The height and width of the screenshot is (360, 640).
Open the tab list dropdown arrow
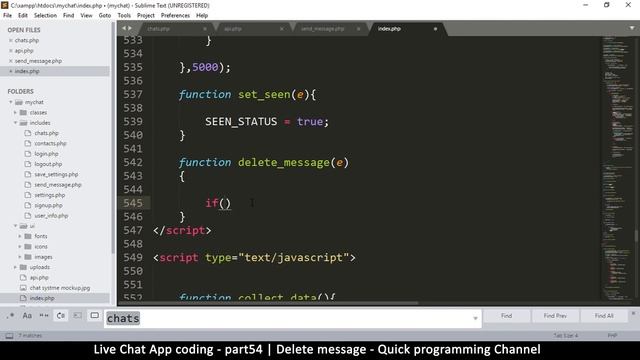coord(632,28)
